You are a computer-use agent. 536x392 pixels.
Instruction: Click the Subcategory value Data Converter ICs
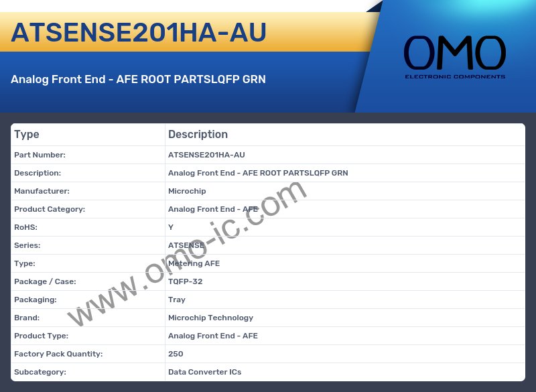(204, 372)
